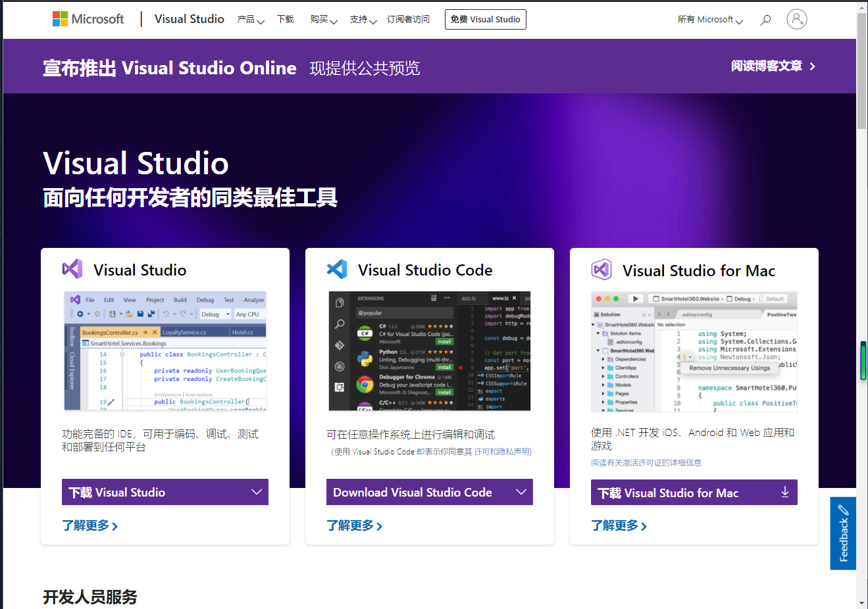This screenshot has height=609, width=868.
Task: Open 阅读博客文章 link
Action: (x=773, y=66)
